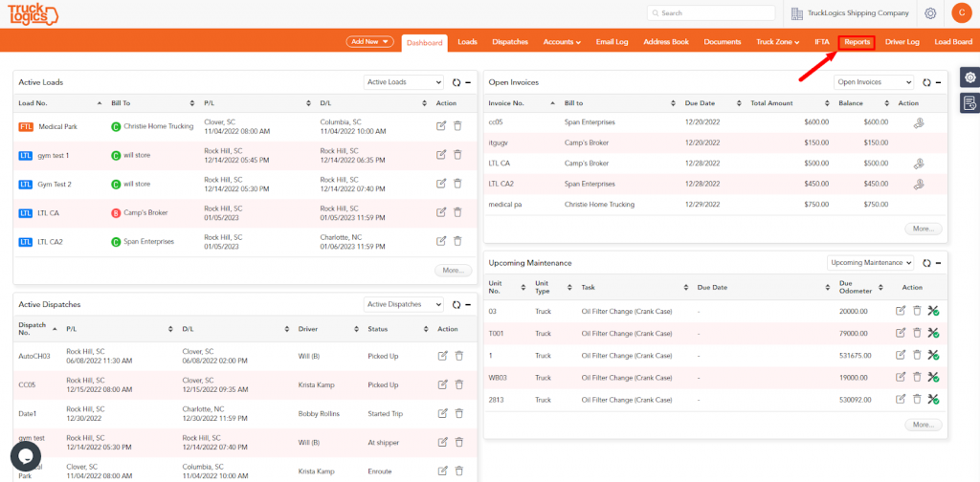Open the Load Board tab
This screenshot has width=980, height=482.
coord(953,42)
